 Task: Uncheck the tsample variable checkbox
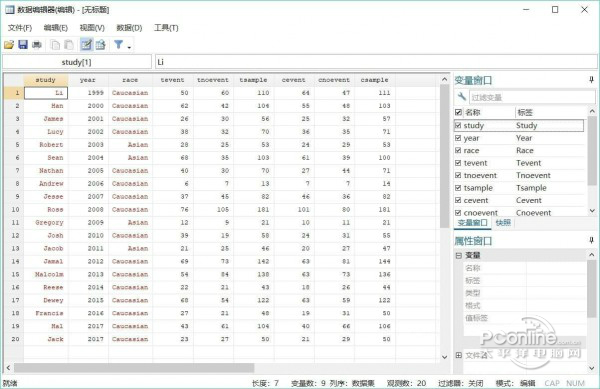pos(458,188)
